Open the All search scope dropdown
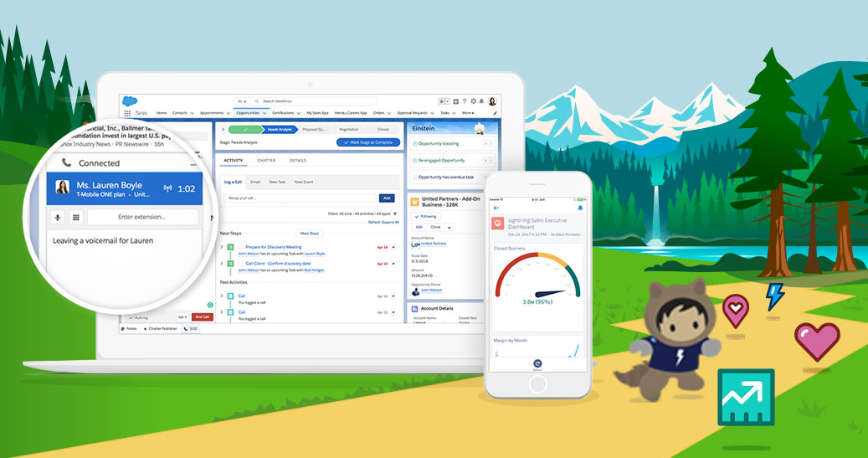The image size is (868, 458). click(x=242, y=101)
